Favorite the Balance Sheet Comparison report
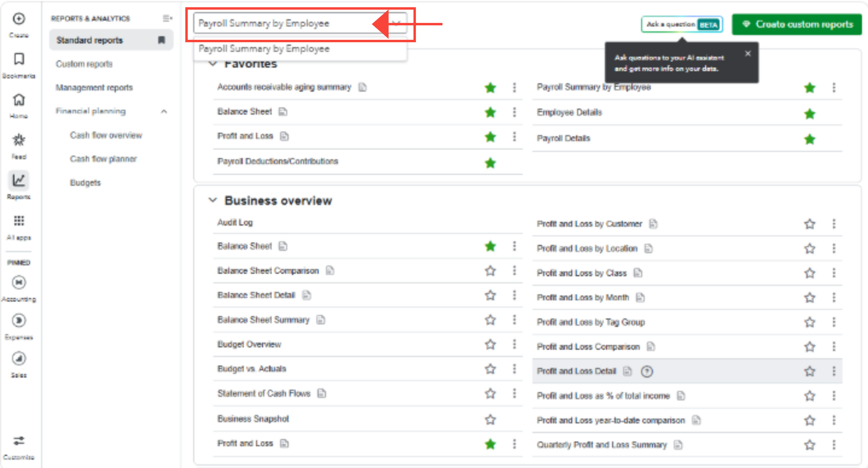Image resolution: width=868 pixels, height=468 pixels. [490, 271]
